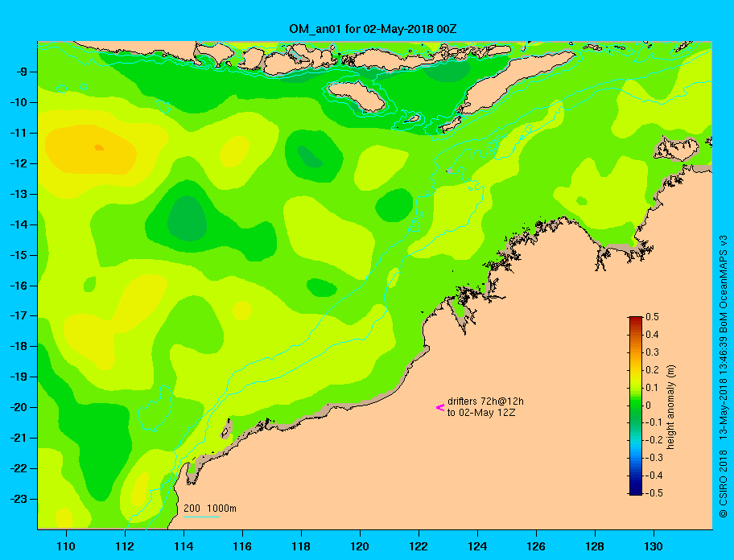Click latitude label "-16"

19,286
